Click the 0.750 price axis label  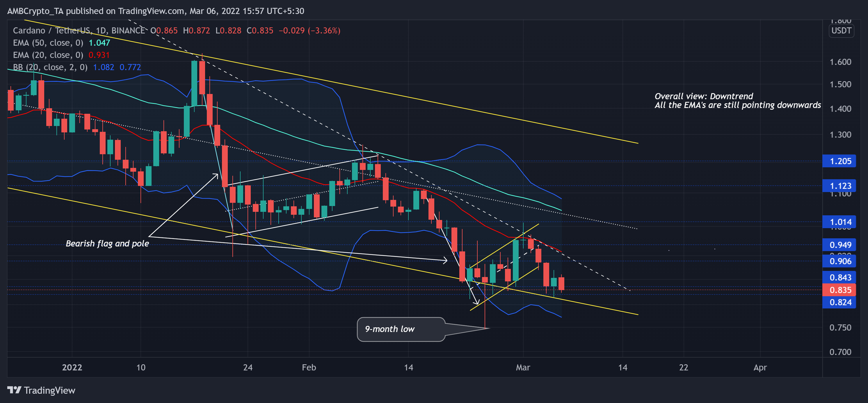[x=840, y=328]
